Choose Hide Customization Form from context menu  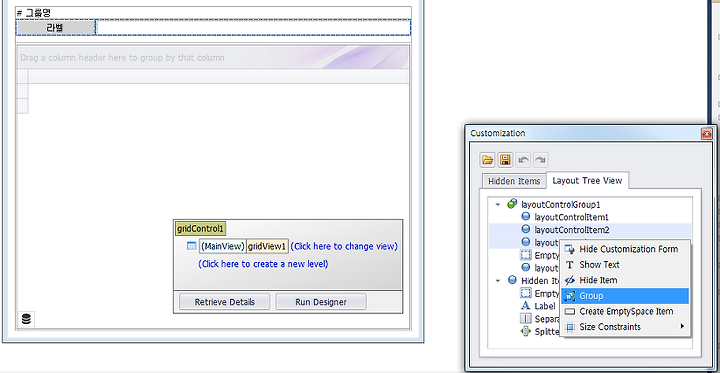tap(625, 249)
